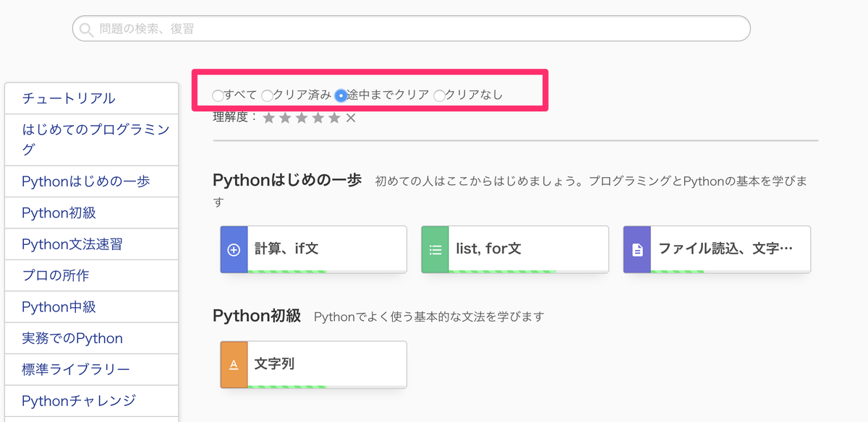Viewport: 868px width, 422px height.
Task: Open the 計算、if文 lesson card
Action: pyautogui.click(x=313, y=249)
